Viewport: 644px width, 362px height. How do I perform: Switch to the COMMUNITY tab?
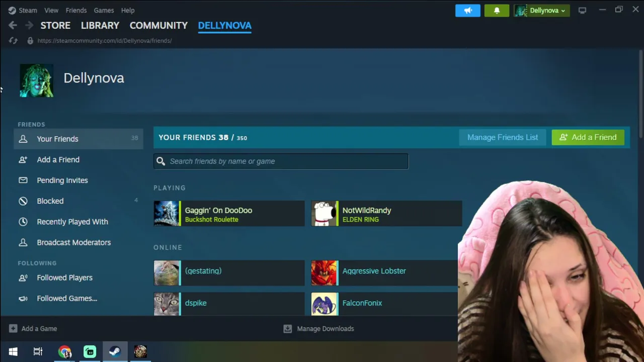pos(158,25)
